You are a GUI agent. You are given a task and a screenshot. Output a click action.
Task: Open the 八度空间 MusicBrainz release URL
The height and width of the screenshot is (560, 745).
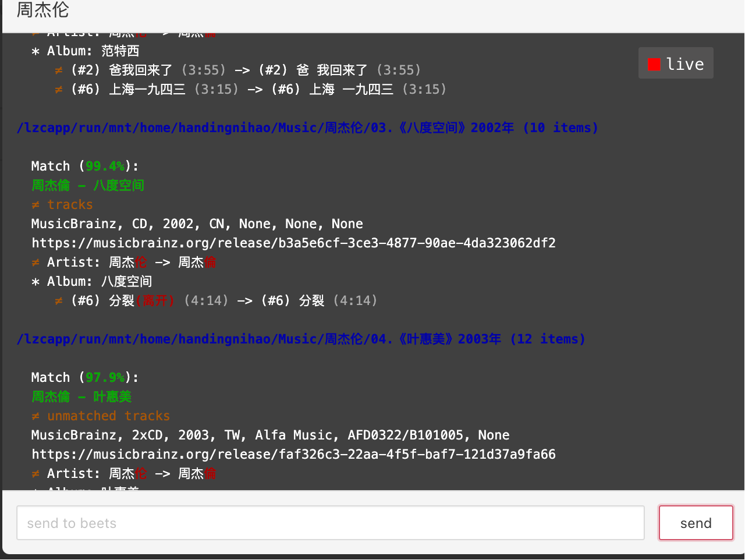(293, 243)
